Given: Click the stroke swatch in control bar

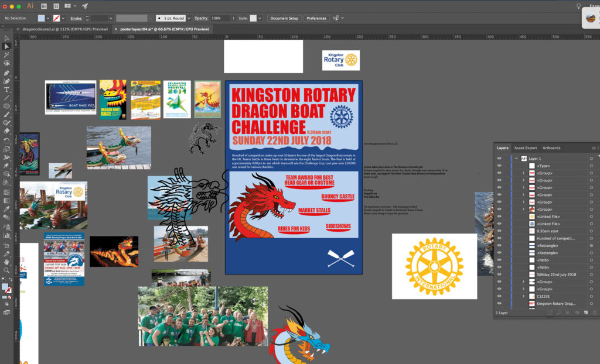Looking at the screenshot, I should point(57,18).
